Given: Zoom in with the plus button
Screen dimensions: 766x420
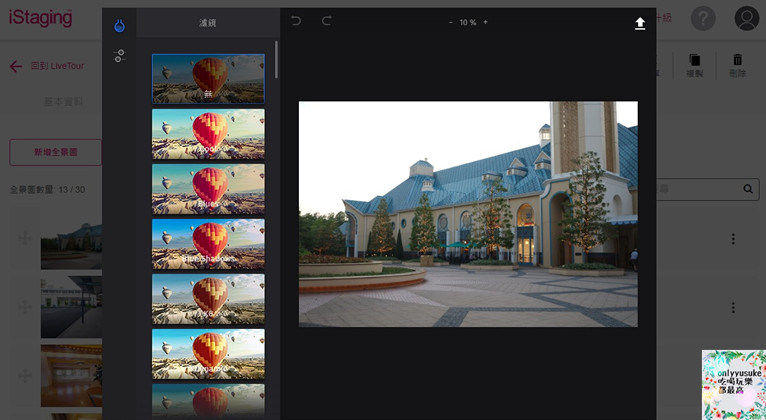Looking at the screenshot, I should [485, 22].
